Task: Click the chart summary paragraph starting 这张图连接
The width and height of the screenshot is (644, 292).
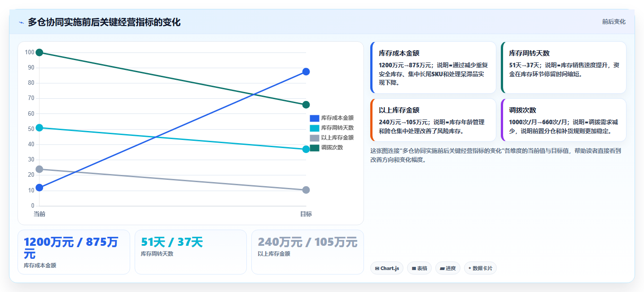Action: point(495,155)
